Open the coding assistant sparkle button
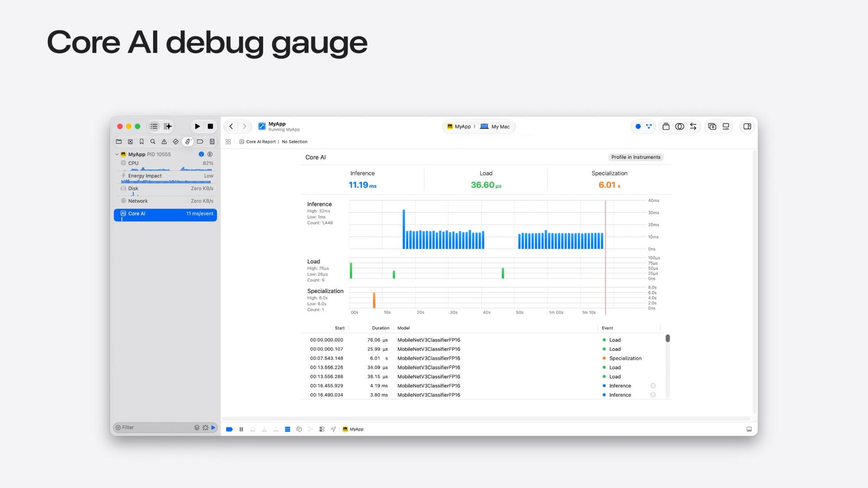Image resolution: width=868 pixels, height=488 pixels. pyautogui.click(x=168, y=127)
